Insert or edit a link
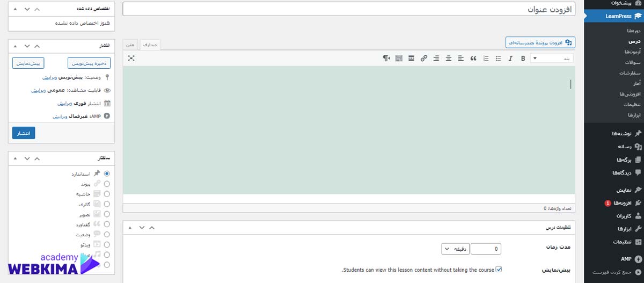Image resolution: width=644 pixels, height=283 pixels. click(x=424, y=58)
